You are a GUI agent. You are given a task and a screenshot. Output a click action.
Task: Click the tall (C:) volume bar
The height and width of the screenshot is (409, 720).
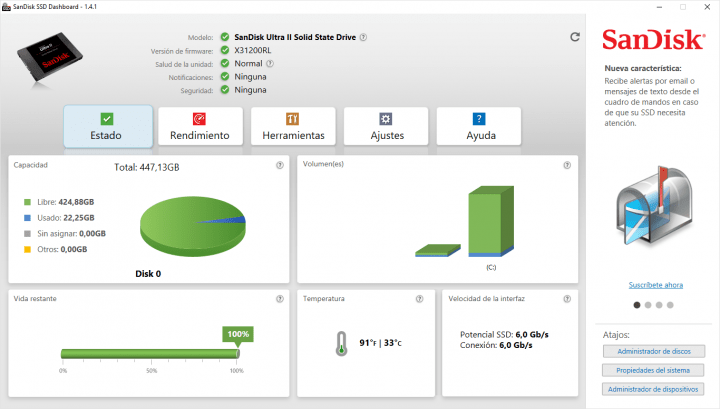coord(491,221)
